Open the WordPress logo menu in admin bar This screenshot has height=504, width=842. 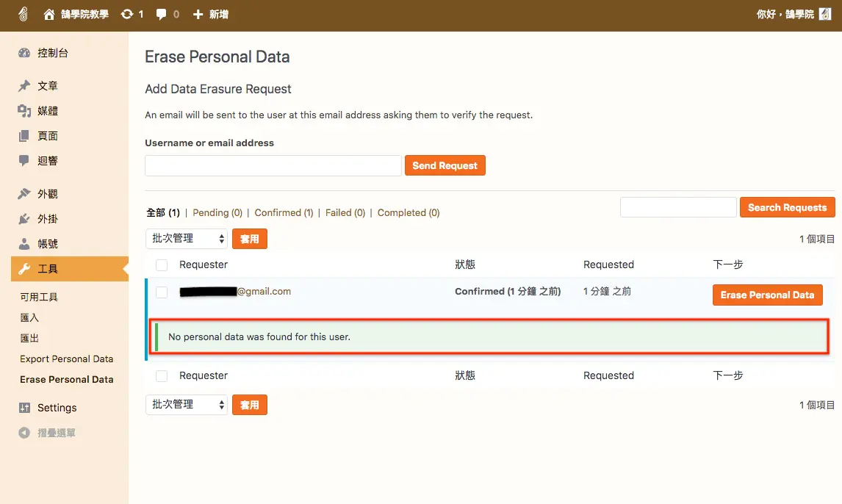[23, 14]
